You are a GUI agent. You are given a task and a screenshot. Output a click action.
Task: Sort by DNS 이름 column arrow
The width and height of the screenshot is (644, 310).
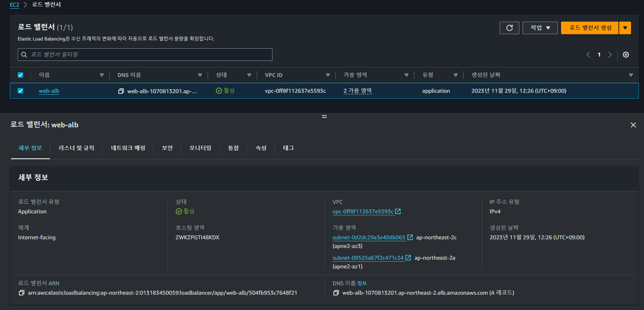[200, 75]
